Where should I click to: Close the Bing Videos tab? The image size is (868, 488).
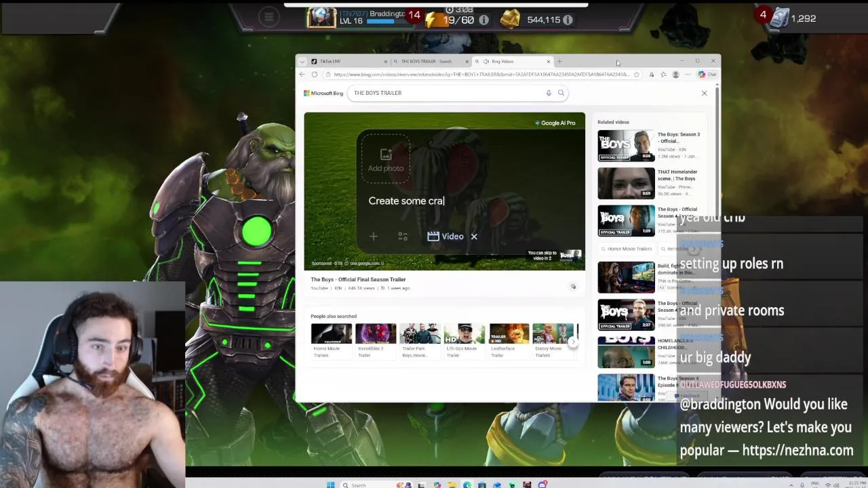549,62
